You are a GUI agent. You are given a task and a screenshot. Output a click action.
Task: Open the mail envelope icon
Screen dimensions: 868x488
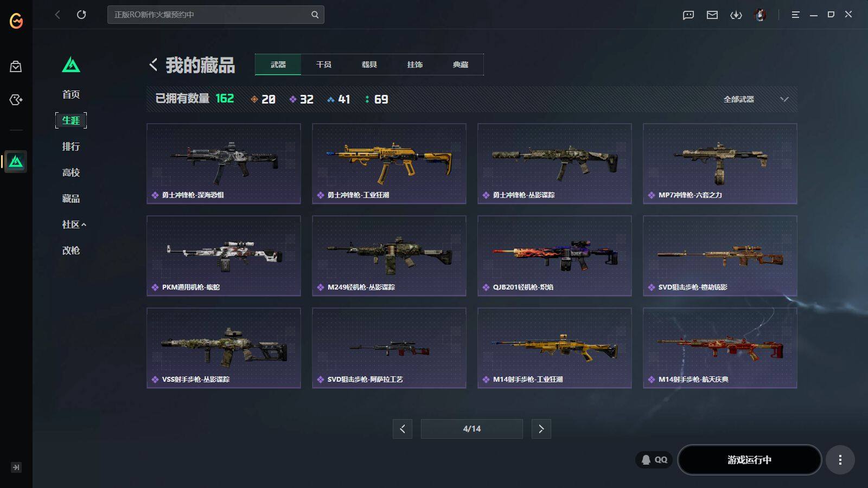click(x=712, y=15)
